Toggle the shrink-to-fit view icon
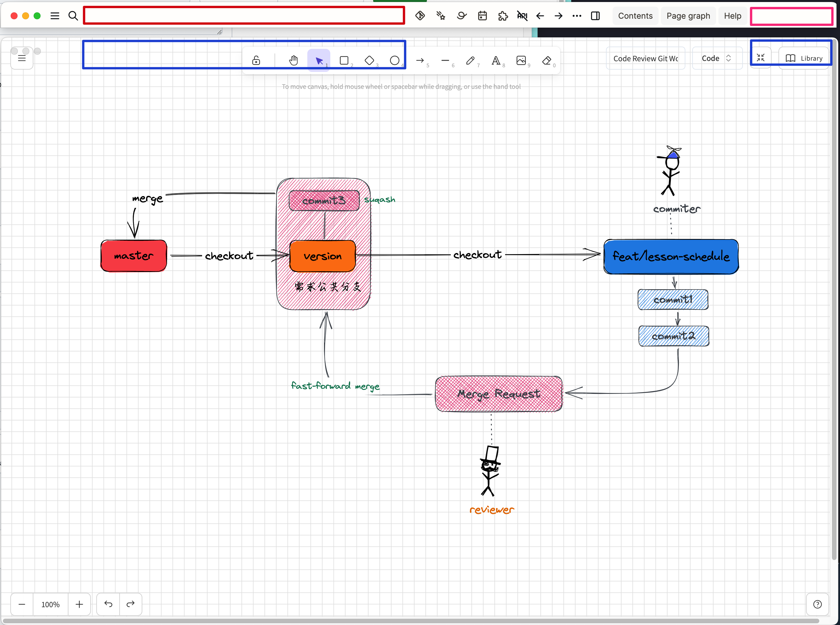840x625 pixels. point(761,57)
